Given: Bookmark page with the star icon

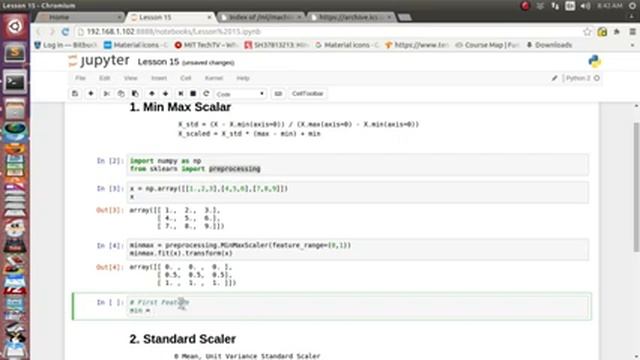Looking at the screenshot, I should coord(587,31).
